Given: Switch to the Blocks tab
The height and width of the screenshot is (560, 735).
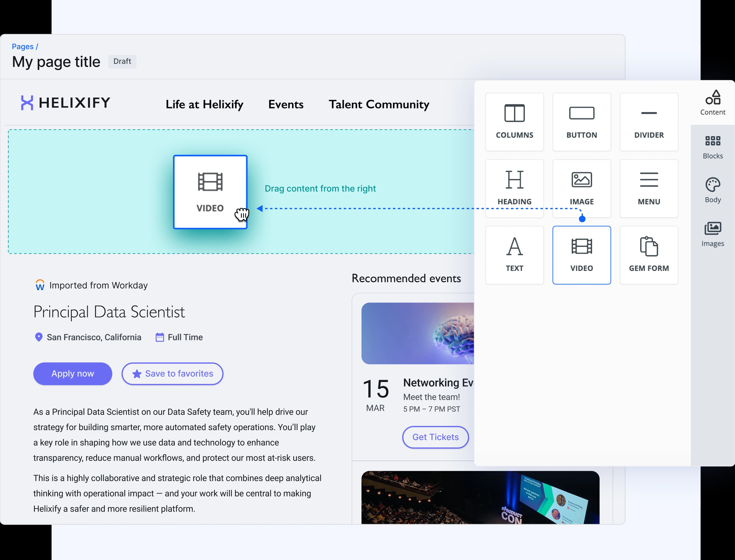Looking at the screenshot, I should pyautogui.click(x=713, y=147).
